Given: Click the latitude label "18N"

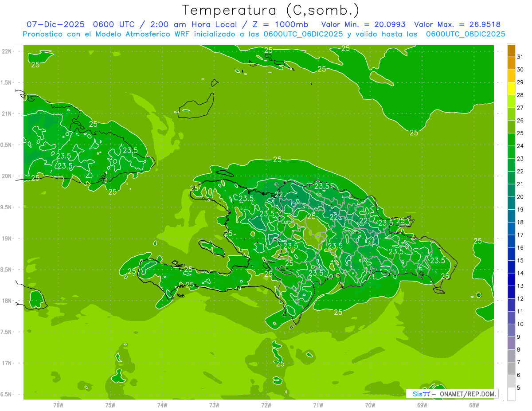Looking at the screenshot, I should click(x=7, y=301).
